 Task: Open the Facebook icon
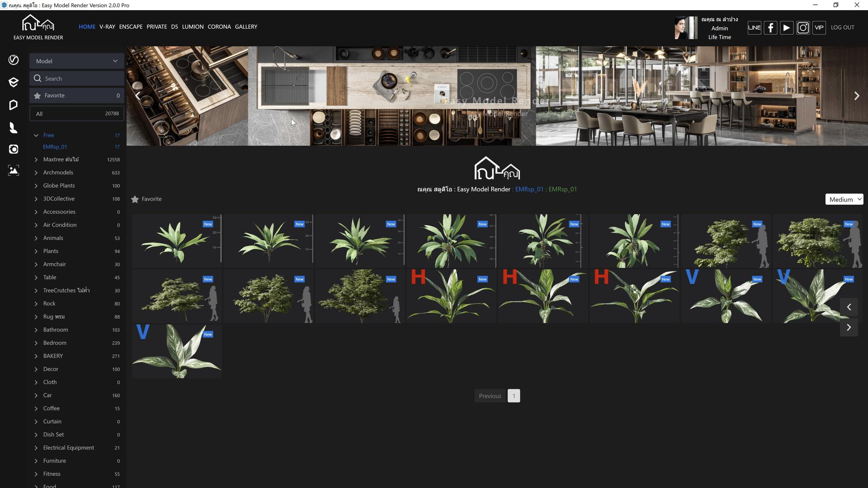(771, 28)
